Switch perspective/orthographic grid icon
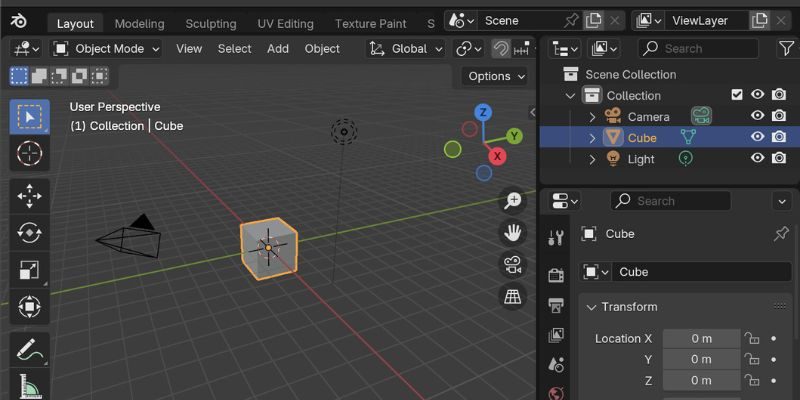800x400 pixels. tap(512, 296)
